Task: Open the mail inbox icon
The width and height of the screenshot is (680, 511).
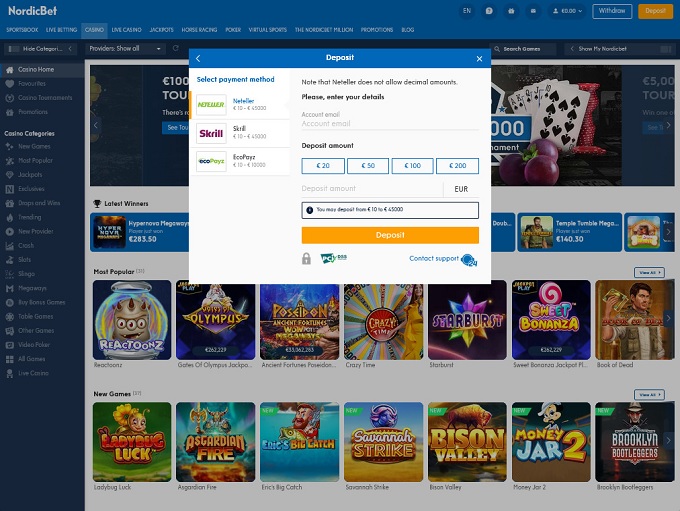Action: [534, 12]
